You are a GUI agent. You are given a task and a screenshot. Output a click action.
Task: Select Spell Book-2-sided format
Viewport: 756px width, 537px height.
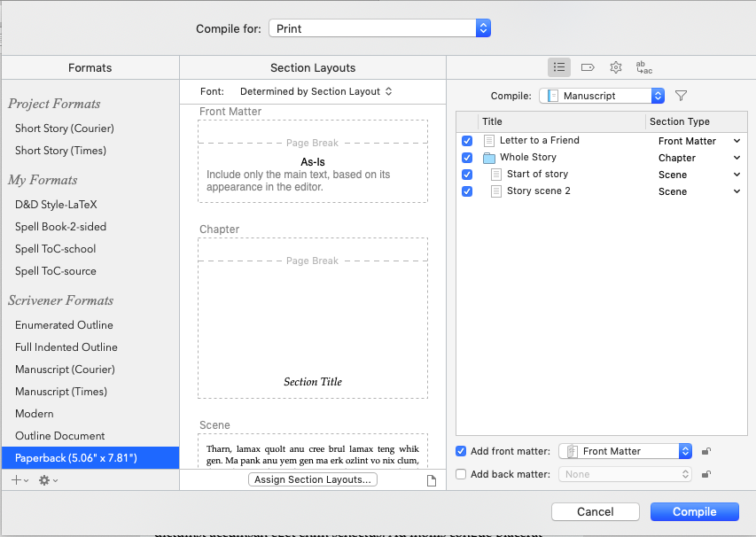pos(60,227)
